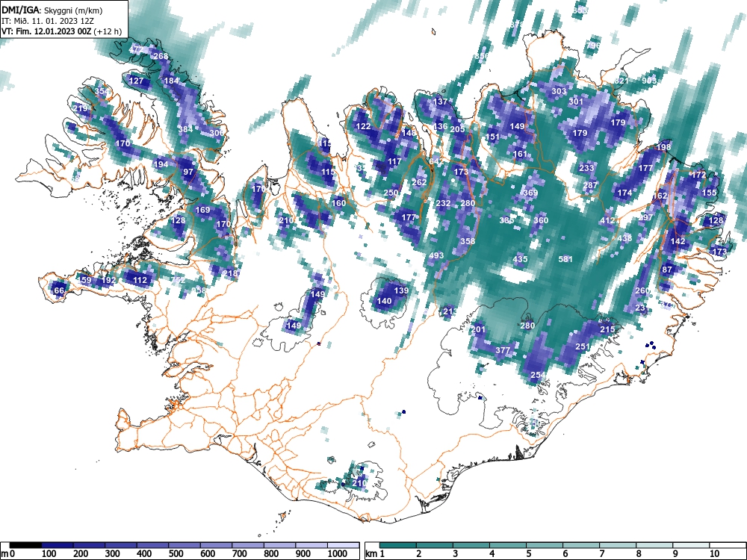
Task: Click visibility value 303 on the map
Action: [559, 91]
